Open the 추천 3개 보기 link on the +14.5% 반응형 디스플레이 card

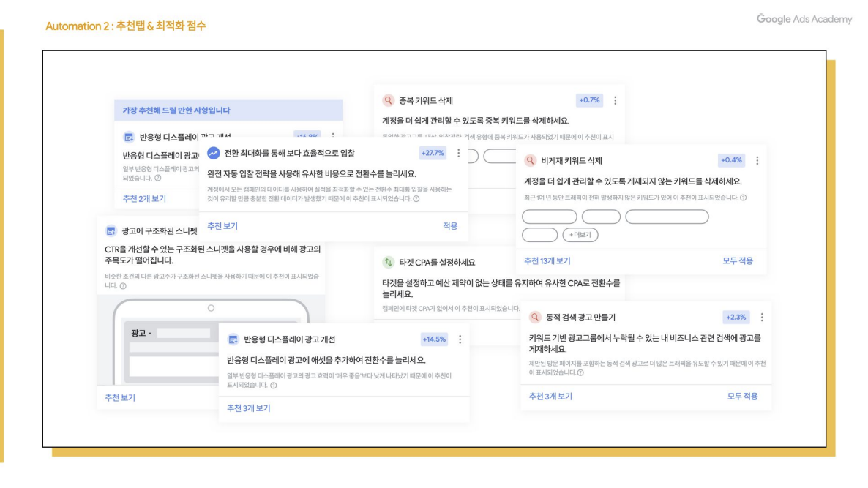tap(249, 408)
